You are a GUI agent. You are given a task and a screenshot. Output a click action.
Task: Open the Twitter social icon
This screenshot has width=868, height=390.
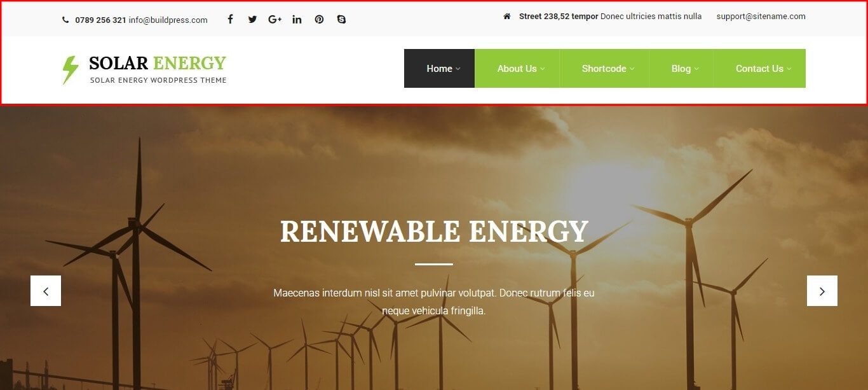coord(252,19)
